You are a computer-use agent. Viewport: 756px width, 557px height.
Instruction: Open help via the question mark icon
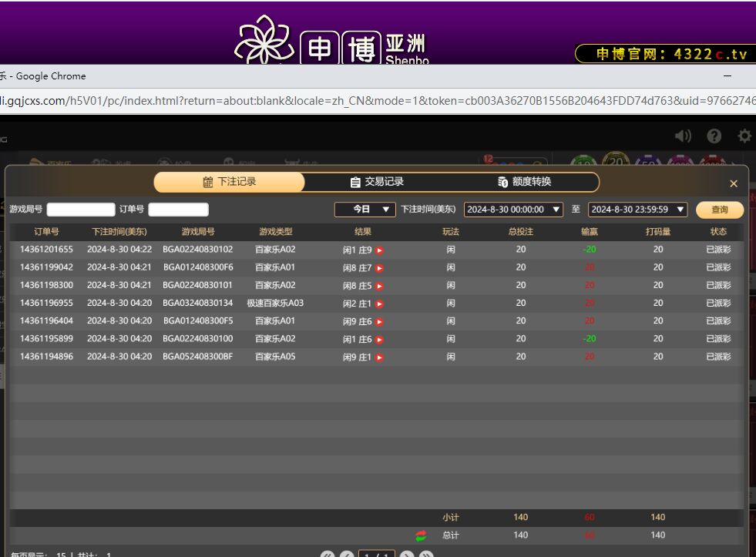(714, 136)
